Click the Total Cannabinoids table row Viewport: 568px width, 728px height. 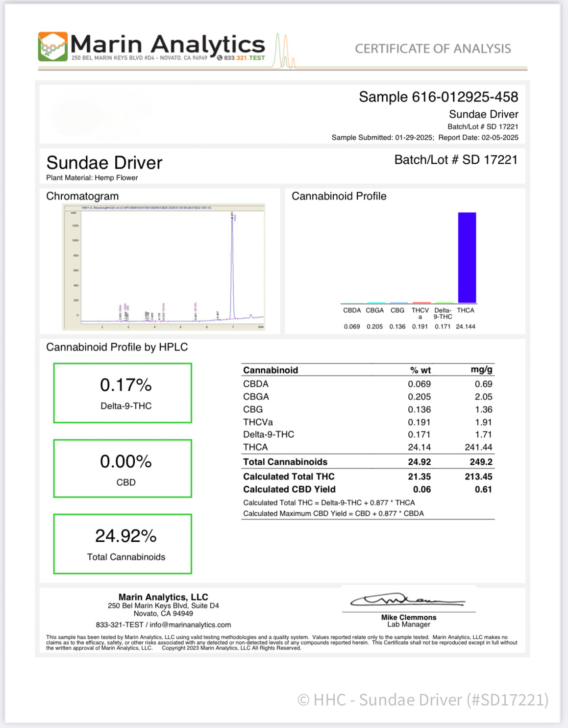tap(368, 462)
